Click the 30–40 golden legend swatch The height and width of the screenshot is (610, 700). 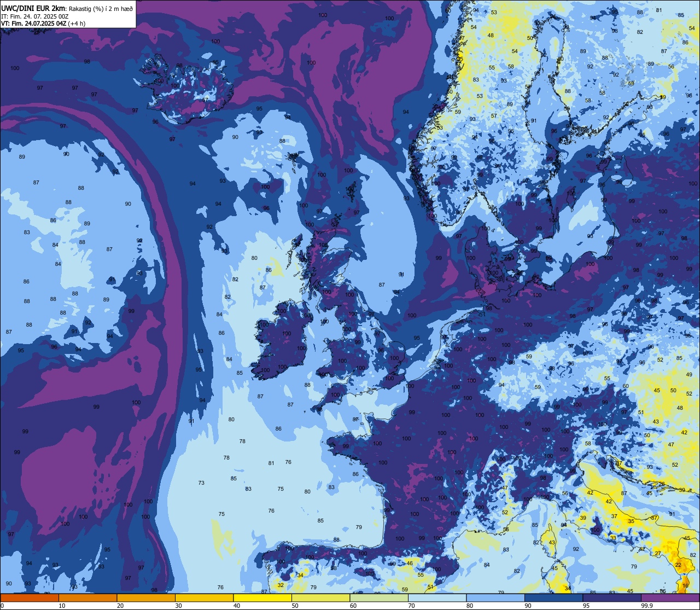tap(204, 597)
